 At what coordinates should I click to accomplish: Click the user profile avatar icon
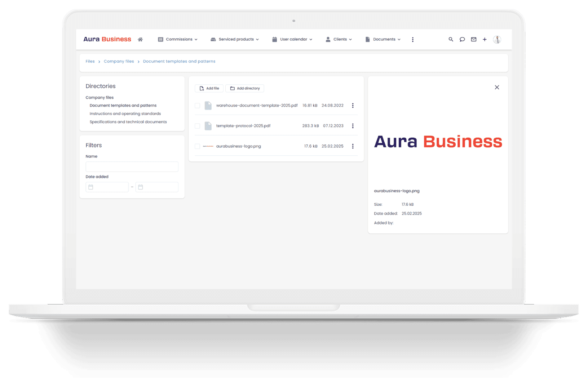pos(498,39)
